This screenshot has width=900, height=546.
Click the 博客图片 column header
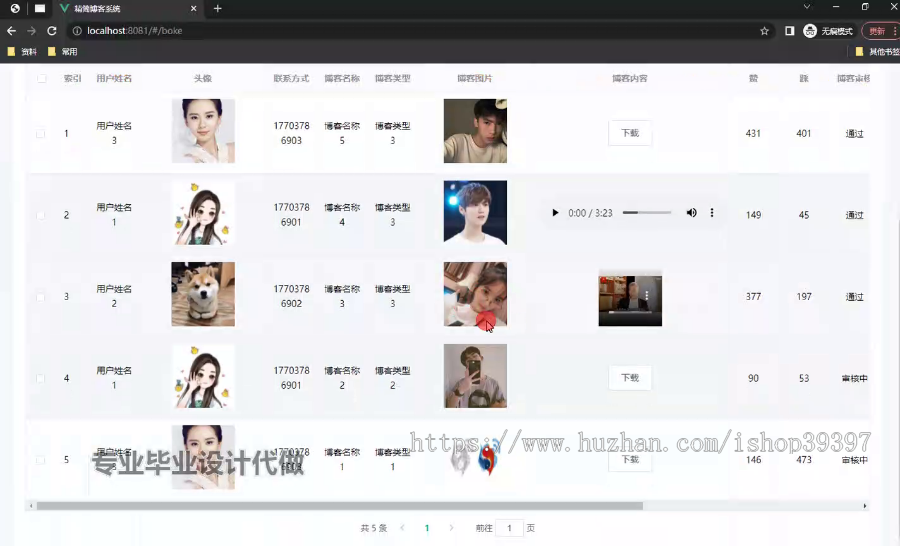click(475, 79)
